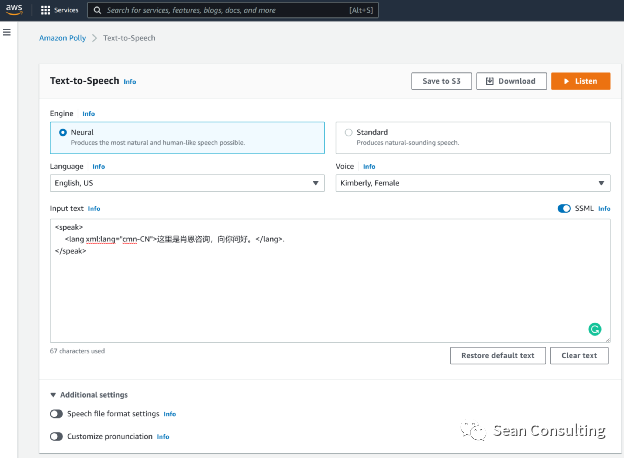Open Info link beside SSML toggle
Viewport: 624px width, 458px height.
click(x=604, y=209)
